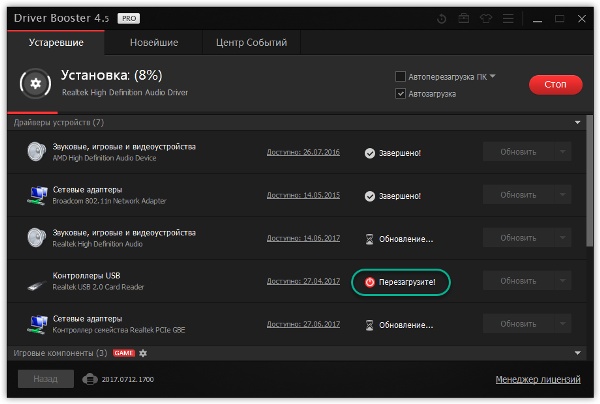Viewport: 600px width, 404px height.
Task: Click Обновить for Realtek PCIe GBE controller
Action: point(518,324)
